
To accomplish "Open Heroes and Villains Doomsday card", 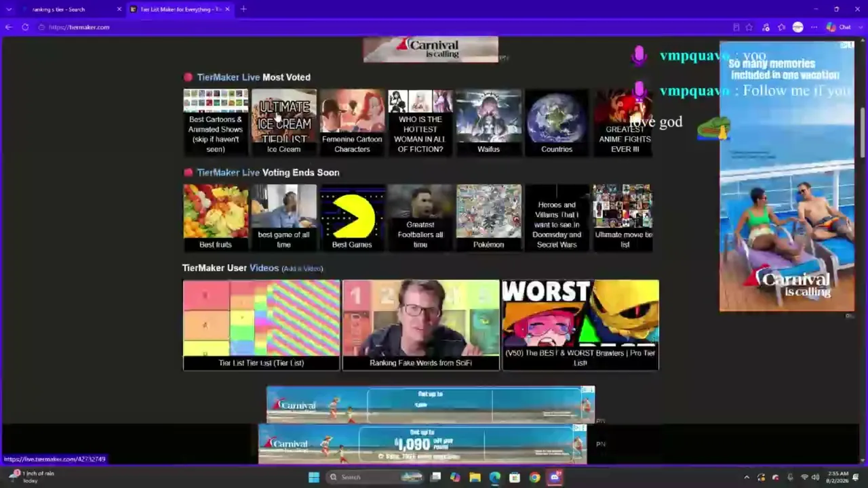I will (557, 217).
